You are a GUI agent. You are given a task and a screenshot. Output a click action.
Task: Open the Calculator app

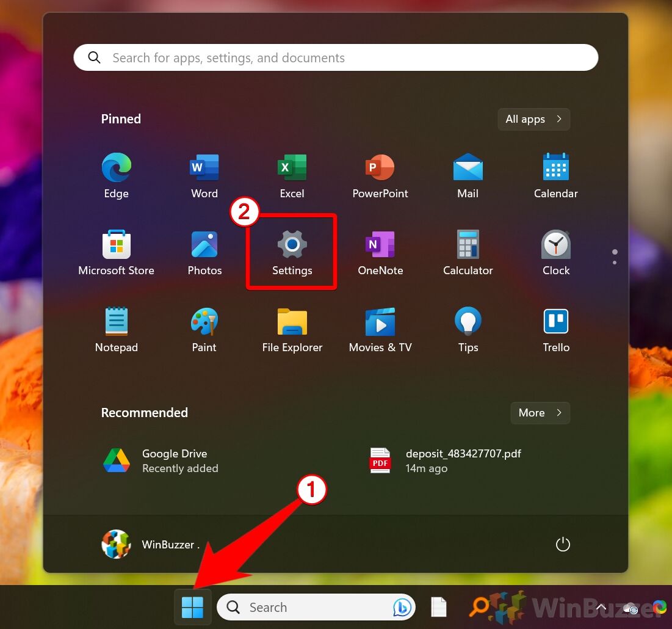(x=468, y=252)
